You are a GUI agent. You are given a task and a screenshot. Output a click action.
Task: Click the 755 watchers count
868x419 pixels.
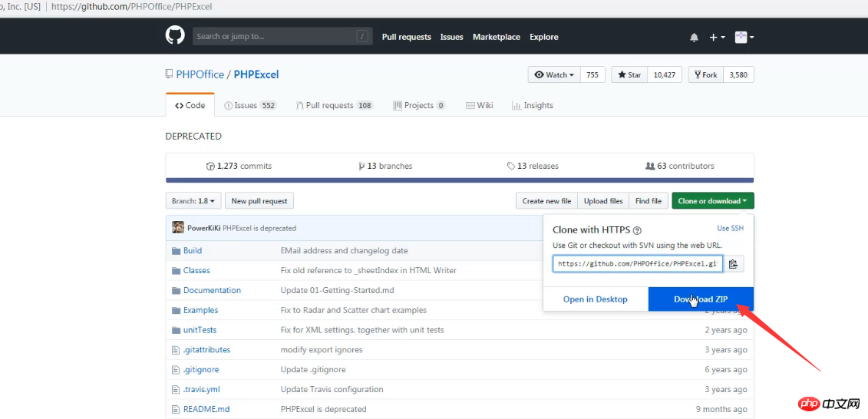click(592, 74)
